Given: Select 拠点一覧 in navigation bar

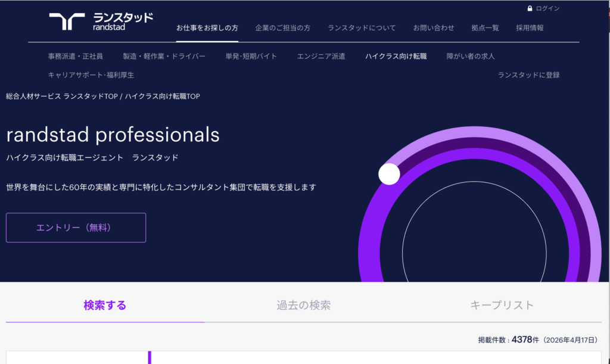Looking at the screenshot, I should click(x=485, y=28).
